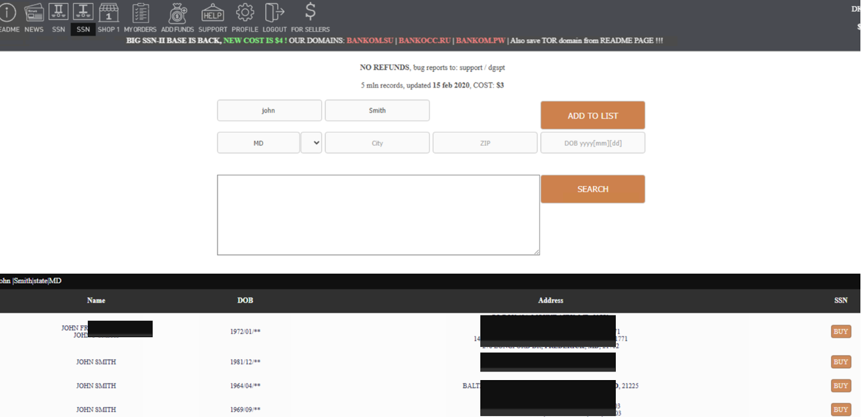Expand the state dropdown arrow
Viewport: 868px width, 417px height.
311,143
